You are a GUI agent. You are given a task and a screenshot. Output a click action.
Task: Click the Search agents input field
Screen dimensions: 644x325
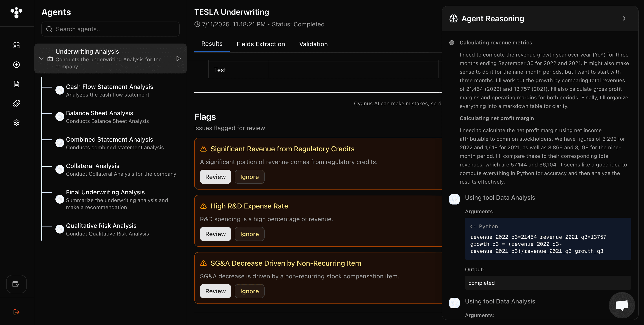pyautogui.click(x=110, y=29)
